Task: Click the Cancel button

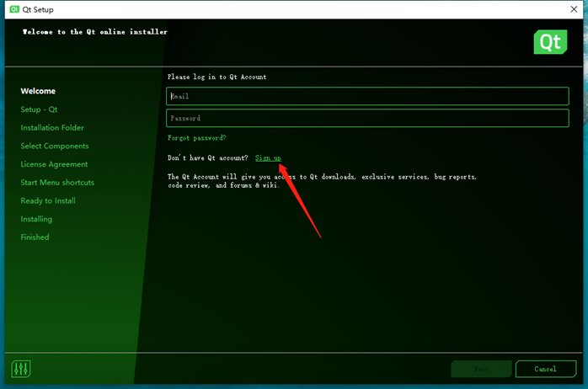Action: [546, 369]
